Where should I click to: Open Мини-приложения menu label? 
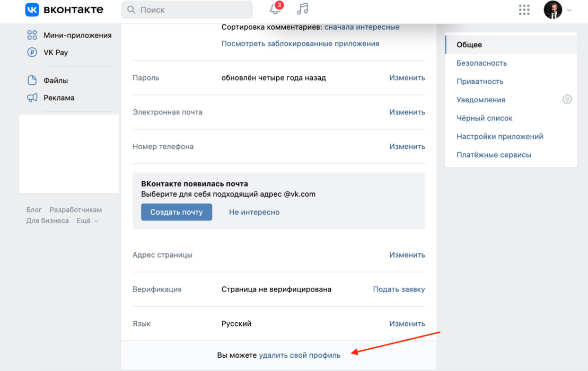pyautogui.click(x=77, y=35)
